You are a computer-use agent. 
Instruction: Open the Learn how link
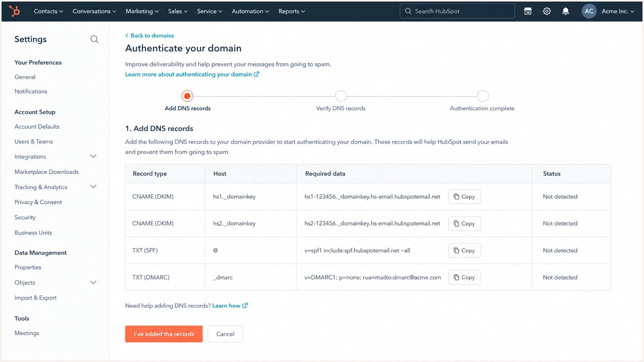(x=230, y=305)
